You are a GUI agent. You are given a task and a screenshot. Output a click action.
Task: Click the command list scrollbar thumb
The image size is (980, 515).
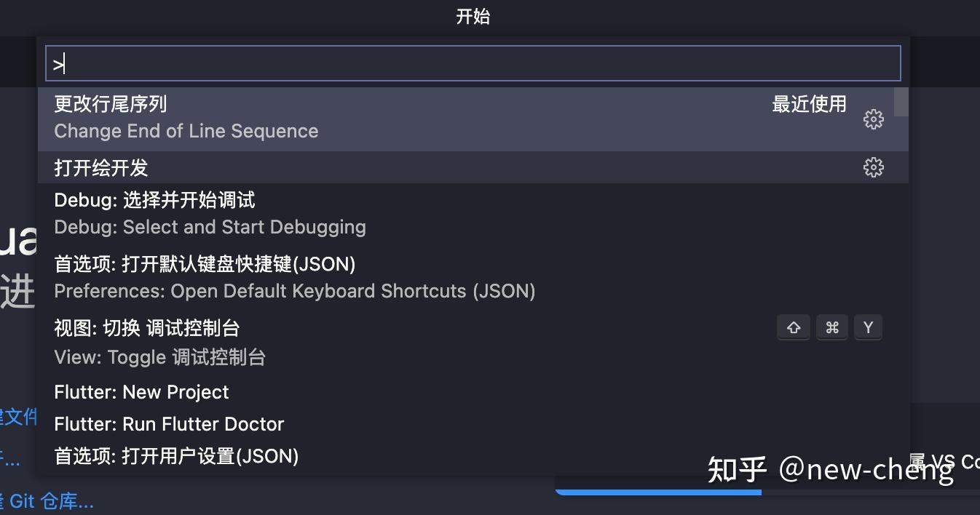pyautogui.click(x=901, y=102)
